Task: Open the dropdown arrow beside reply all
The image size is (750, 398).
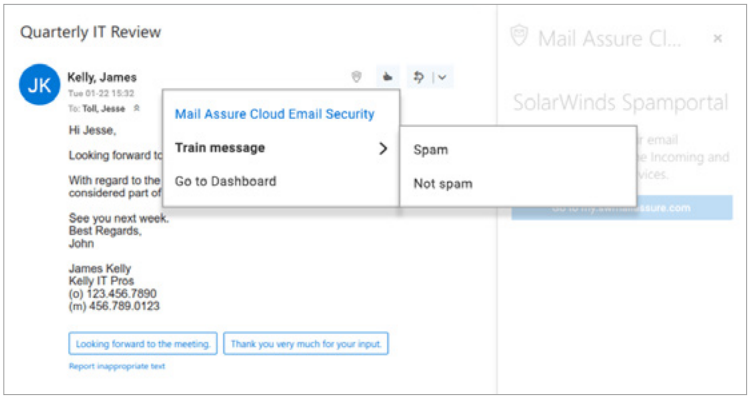Action: (x=442, y=77)
